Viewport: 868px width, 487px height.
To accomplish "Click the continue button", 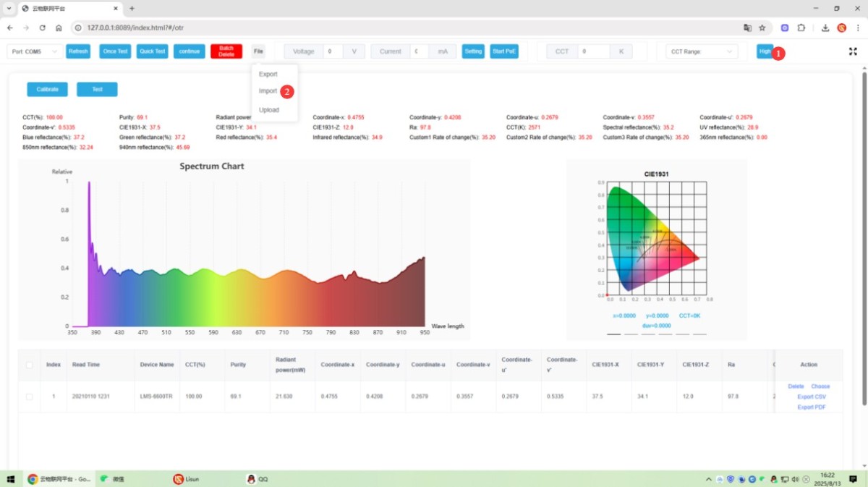I will pyautogui.click(x=190, y=51).
